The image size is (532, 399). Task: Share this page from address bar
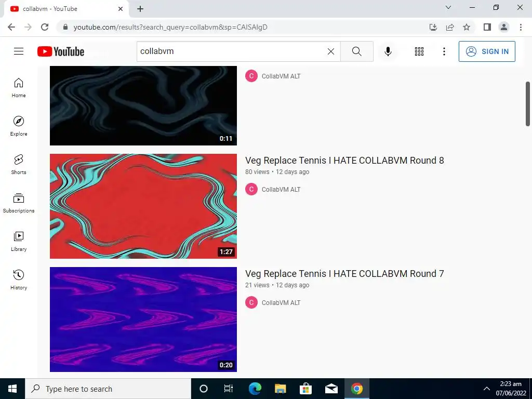coord(450,27)
